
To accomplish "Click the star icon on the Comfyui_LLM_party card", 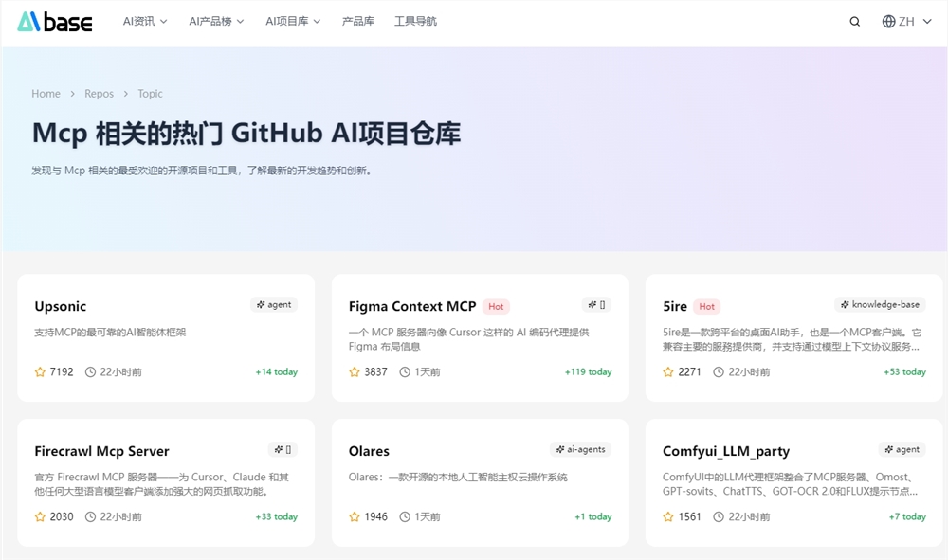I will tap(667, 516).
